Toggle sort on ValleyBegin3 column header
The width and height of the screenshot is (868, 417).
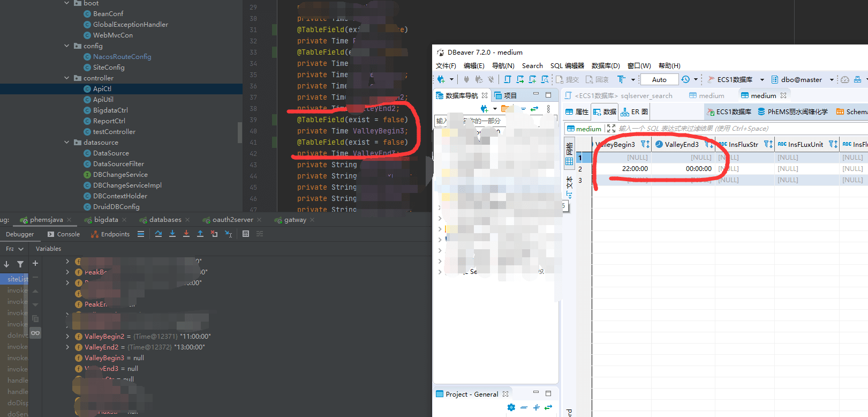pos(645,144)
